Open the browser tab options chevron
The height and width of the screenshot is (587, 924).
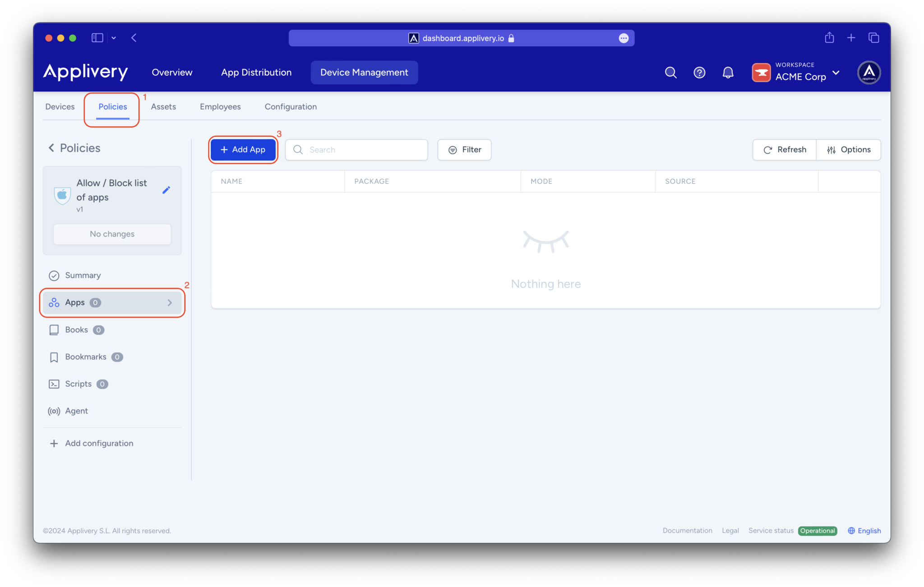114,38
